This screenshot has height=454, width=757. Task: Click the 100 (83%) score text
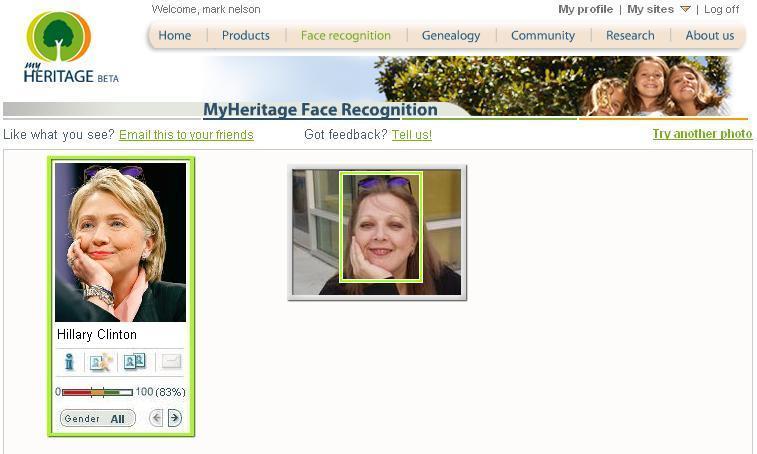(x=160, y=392)
